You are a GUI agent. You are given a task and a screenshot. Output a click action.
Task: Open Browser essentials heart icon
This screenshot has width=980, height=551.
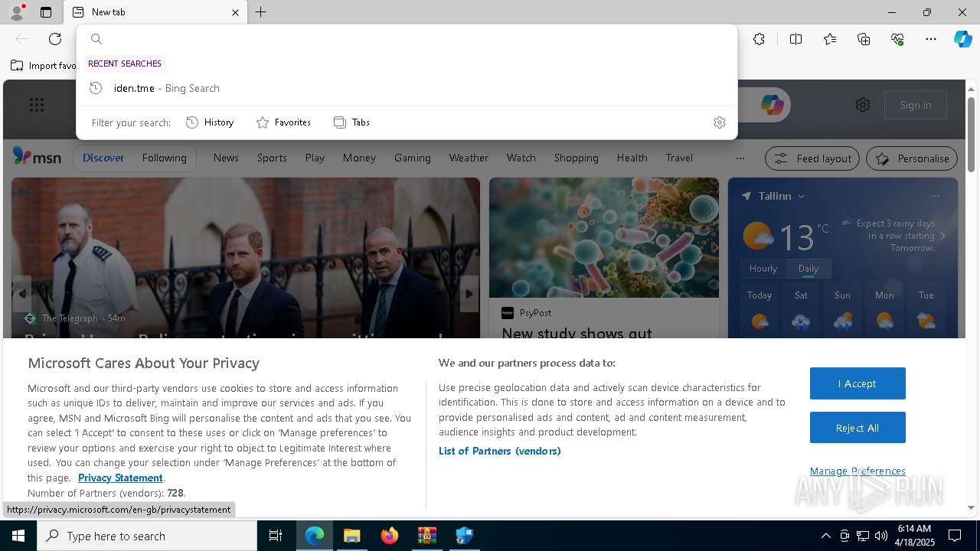tap(897, 39)
